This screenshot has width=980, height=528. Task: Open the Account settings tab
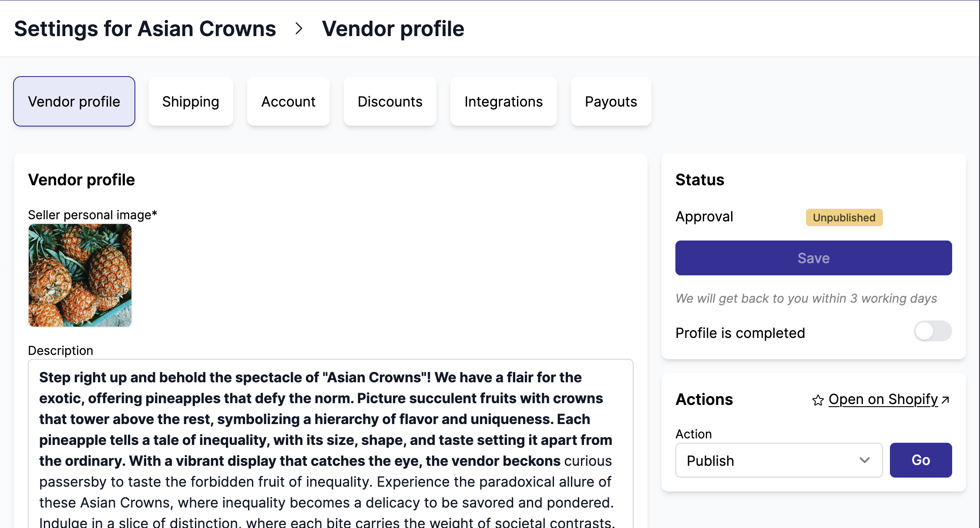[x=288, y=101]
